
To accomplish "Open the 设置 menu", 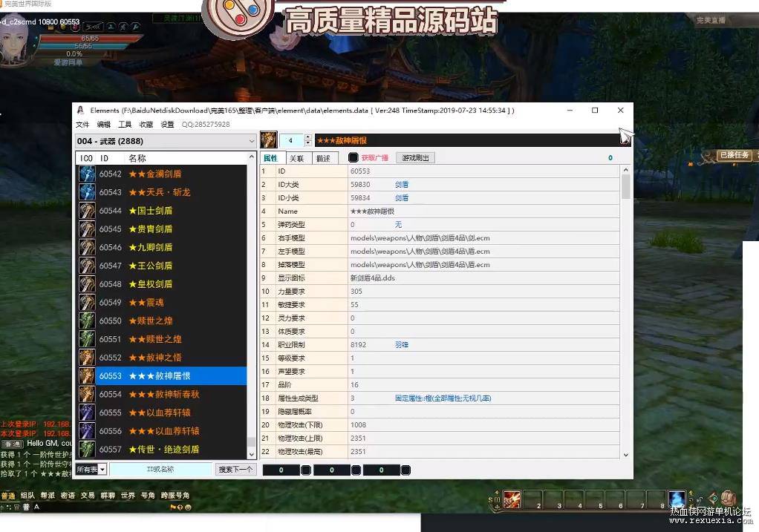I will coord(168,125).
